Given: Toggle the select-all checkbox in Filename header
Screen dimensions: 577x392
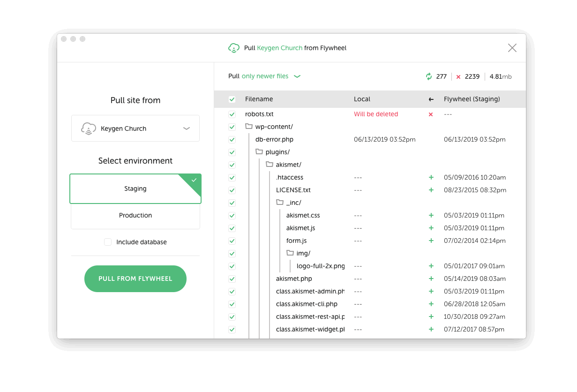Looking at the screenshot, I should click(x=232, y=99).
